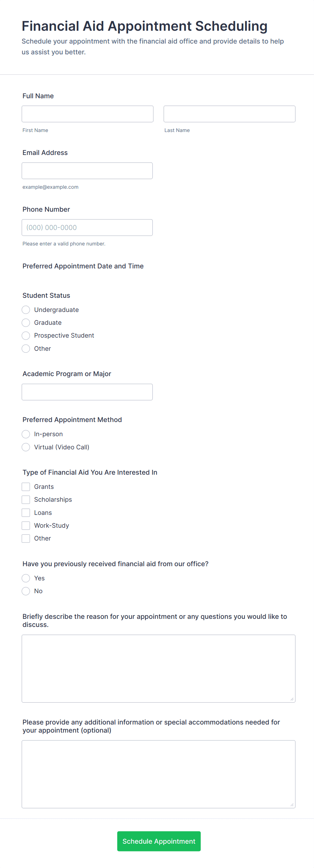The width and height of the screenshot is (314, 868).
Task: Select the Graduate radio button
Action: pyautogui.click(x=26, y=323)
